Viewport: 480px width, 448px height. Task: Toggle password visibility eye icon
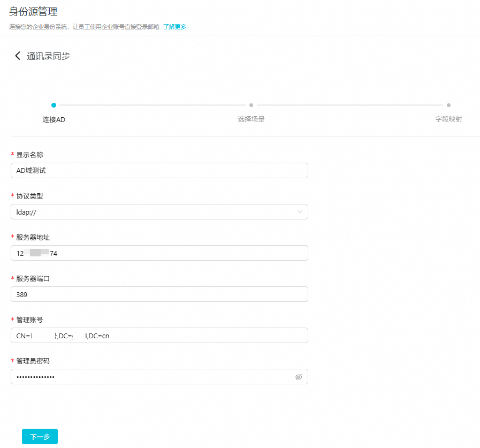299,377
